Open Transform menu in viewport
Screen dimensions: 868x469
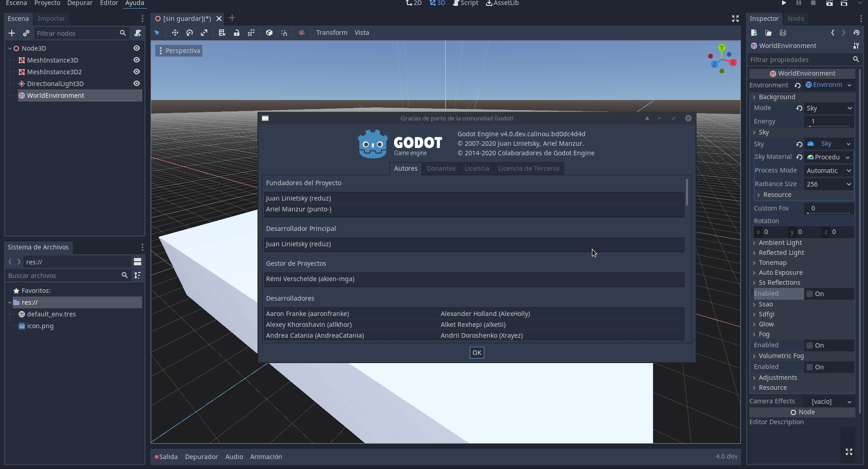[x=332, y=33]
